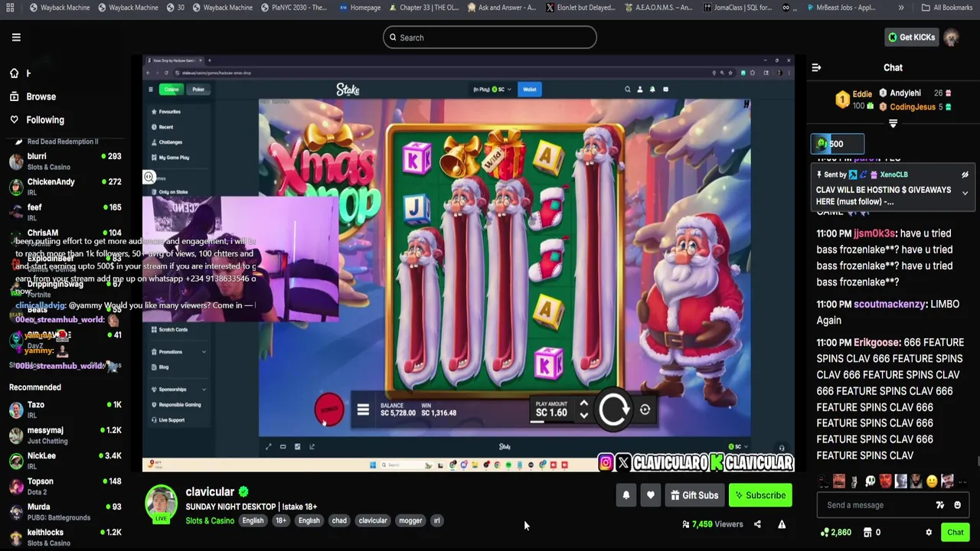Select the 18+ tag
Image resolution: width=980 pixels, height=551 pixels.
point(281,520)
